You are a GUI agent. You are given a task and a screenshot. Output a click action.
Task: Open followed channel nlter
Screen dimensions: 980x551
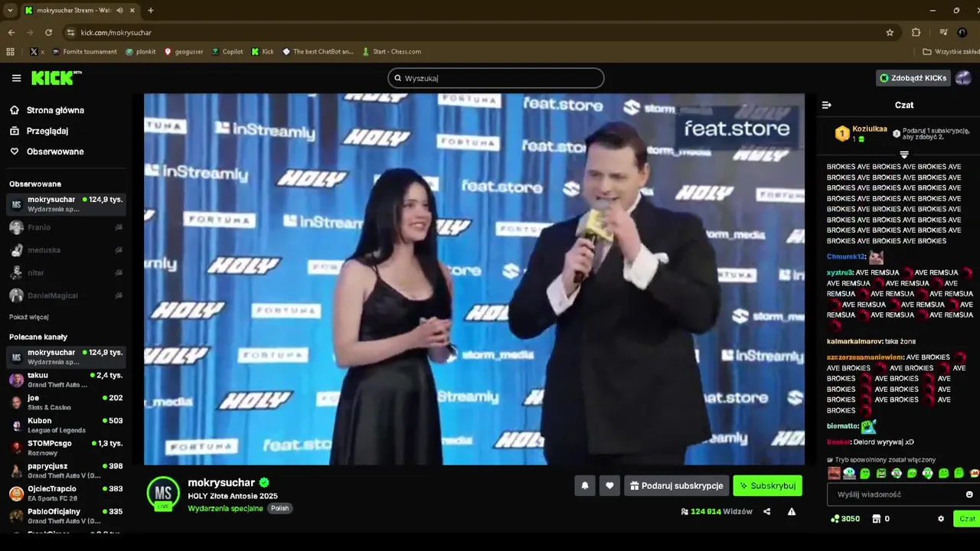[x=66, y=272]
